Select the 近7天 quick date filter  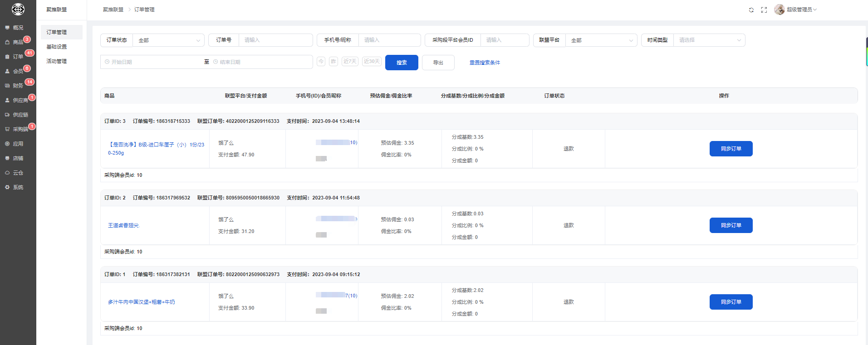click(x=350, y=62)
